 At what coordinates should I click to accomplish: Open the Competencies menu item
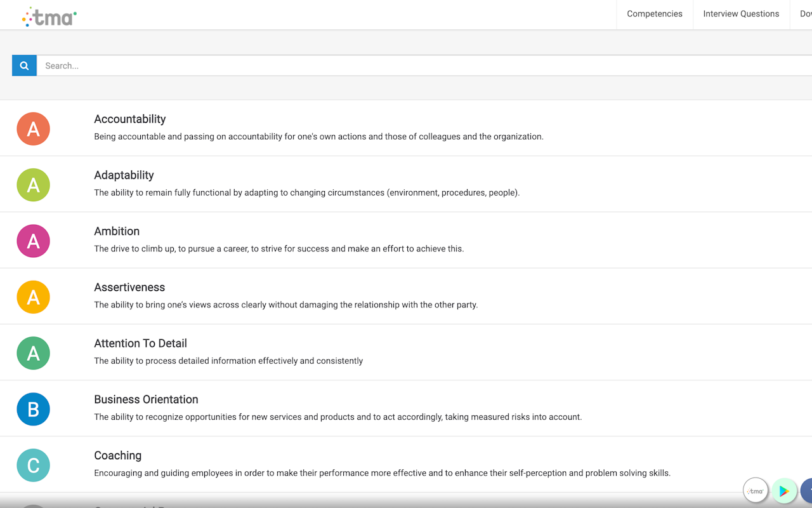click(x=655, y=14)
